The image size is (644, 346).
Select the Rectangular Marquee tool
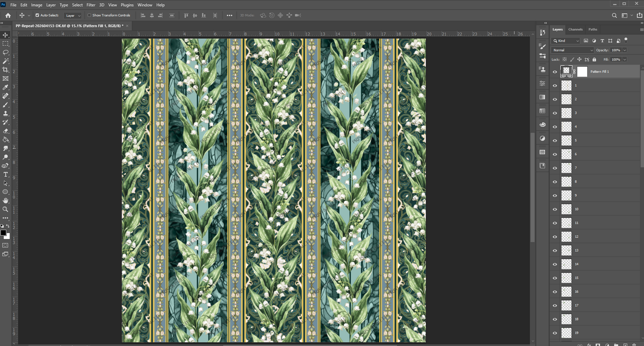[x=5, y=44]
